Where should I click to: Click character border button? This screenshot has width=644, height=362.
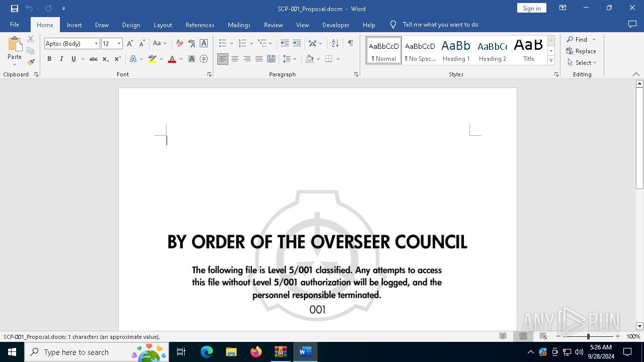click(204, 44)
